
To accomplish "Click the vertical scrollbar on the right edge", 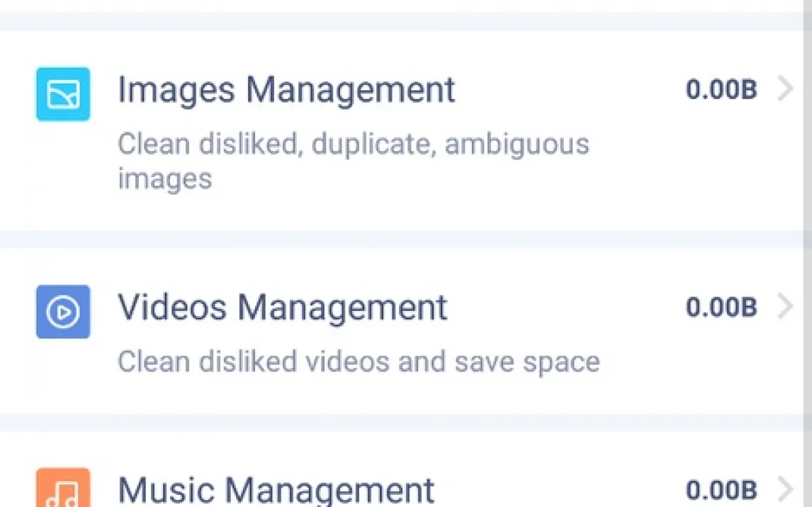I will (x=808, y=253).
